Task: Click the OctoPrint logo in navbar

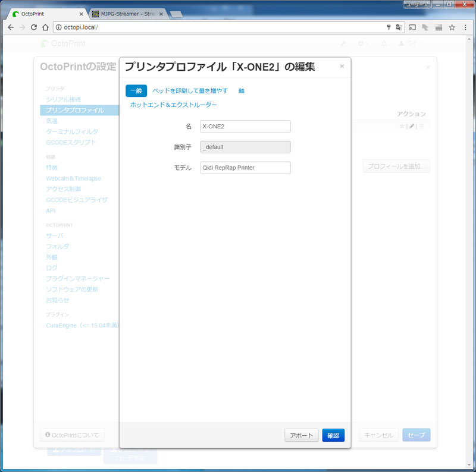Action: 63,43
